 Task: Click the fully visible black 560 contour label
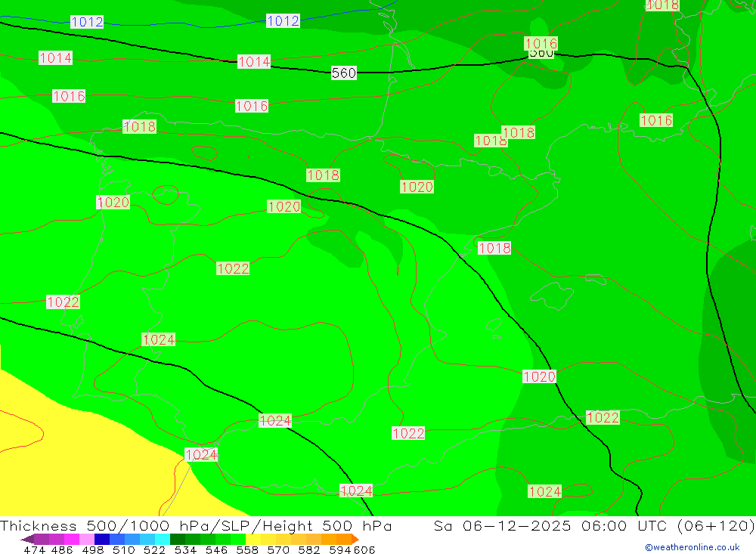click(343, 73)
